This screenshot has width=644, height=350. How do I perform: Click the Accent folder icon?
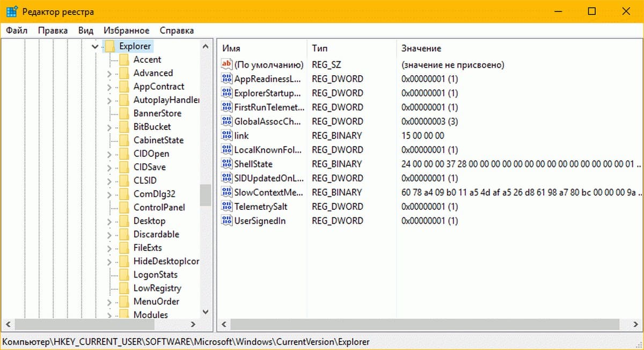[124, 60]
